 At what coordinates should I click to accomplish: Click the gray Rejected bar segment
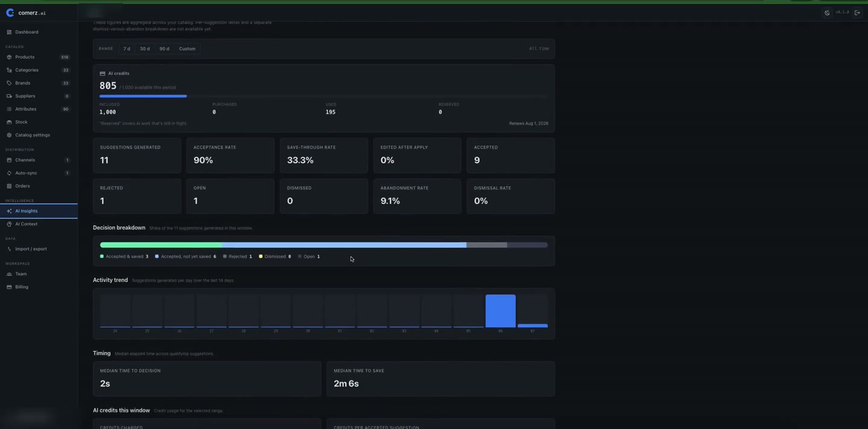point(486,245)
